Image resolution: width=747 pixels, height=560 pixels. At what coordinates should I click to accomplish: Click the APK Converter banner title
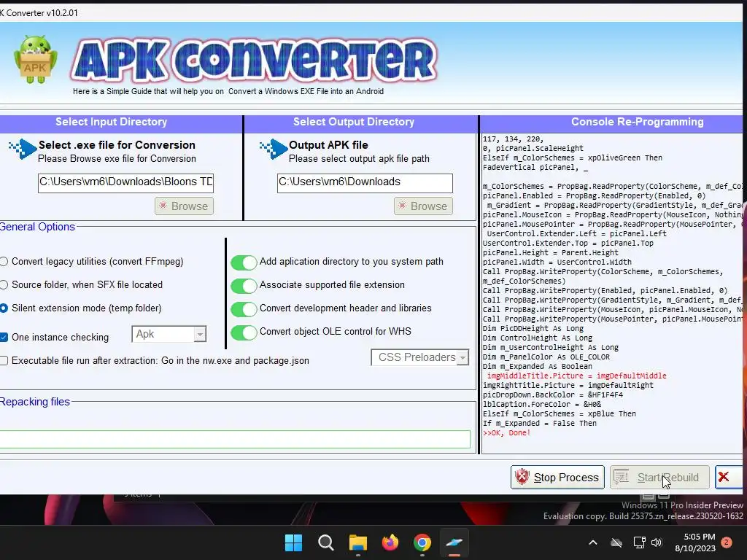pyautogui.click(x=254, y=61)
